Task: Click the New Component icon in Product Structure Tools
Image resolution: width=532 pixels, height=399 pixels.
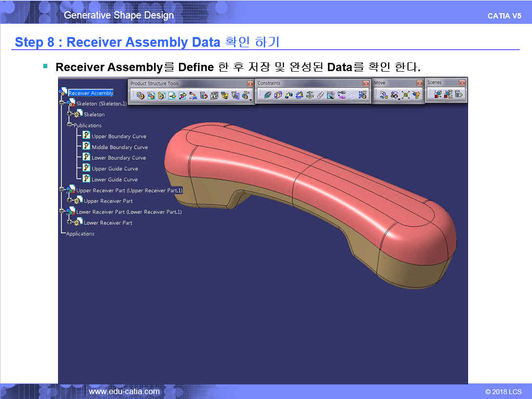Action: click(x=140, y=95)
